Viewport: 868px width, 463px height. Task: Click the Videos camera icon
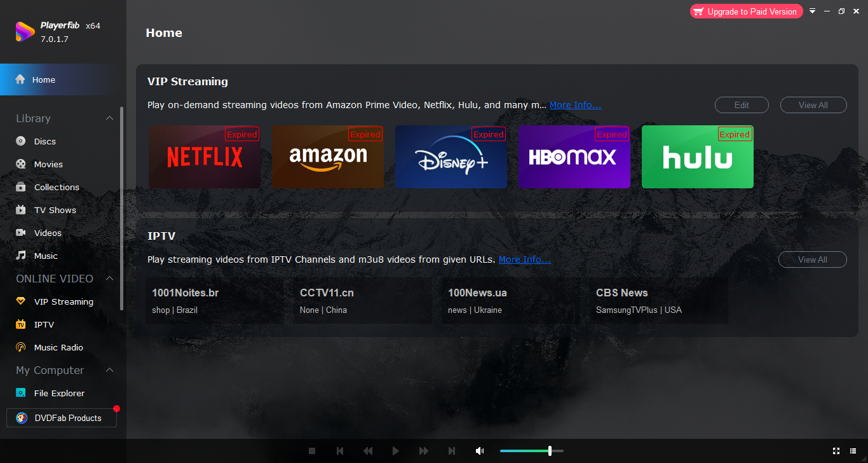(x=21, y=233)
